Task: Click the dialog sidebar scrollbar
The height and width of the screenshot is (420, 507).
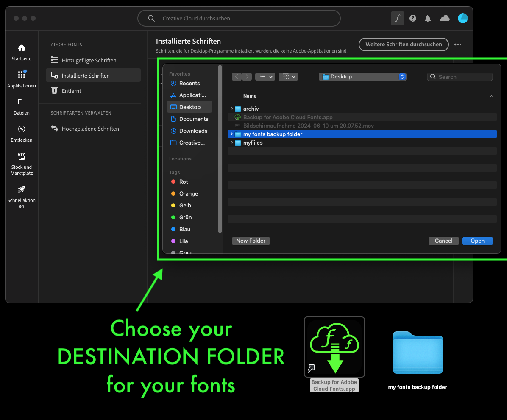Action: point(220,149)
